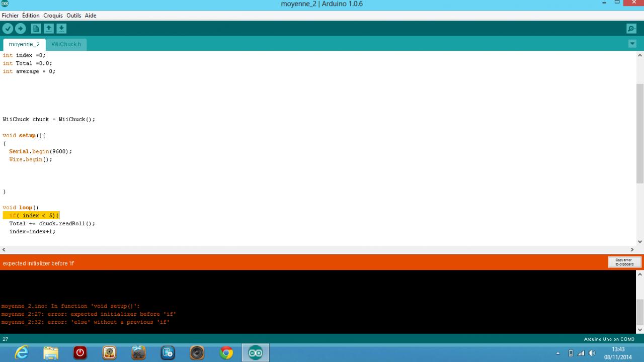This screenshot has height=362, width=644.
Task: Upload the sketch with the arrow icon
Action: click(x=21, y=29)
